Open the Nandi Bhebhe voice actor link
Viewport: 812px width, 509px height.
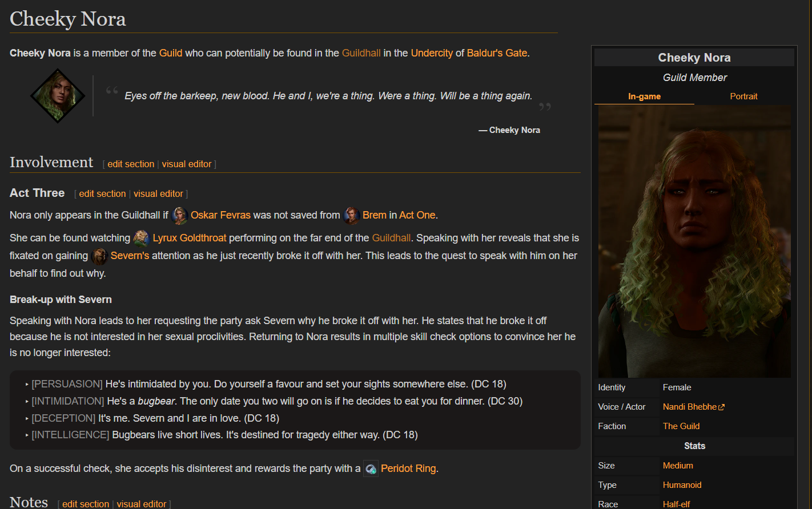click(690, 407)
